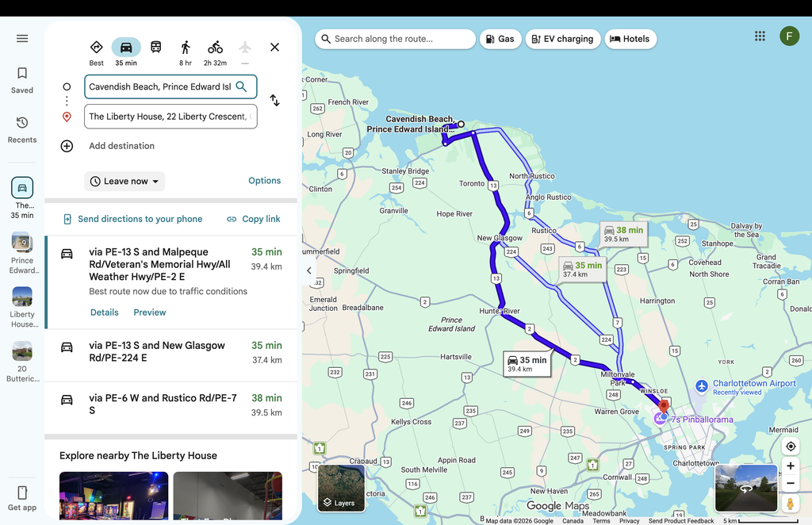Click Add destination plus icon
This screenshot has height=525, width=812.
pyautogui.click(x=67, y=146)
